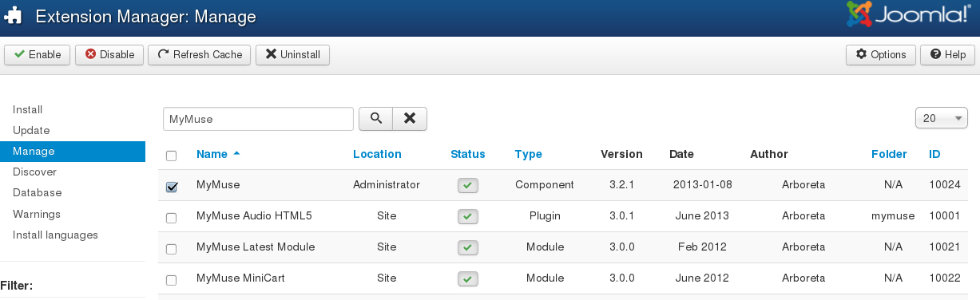Click the MyMuse name in the first row
Screen dimensions: 980x300
click(218, 184)
